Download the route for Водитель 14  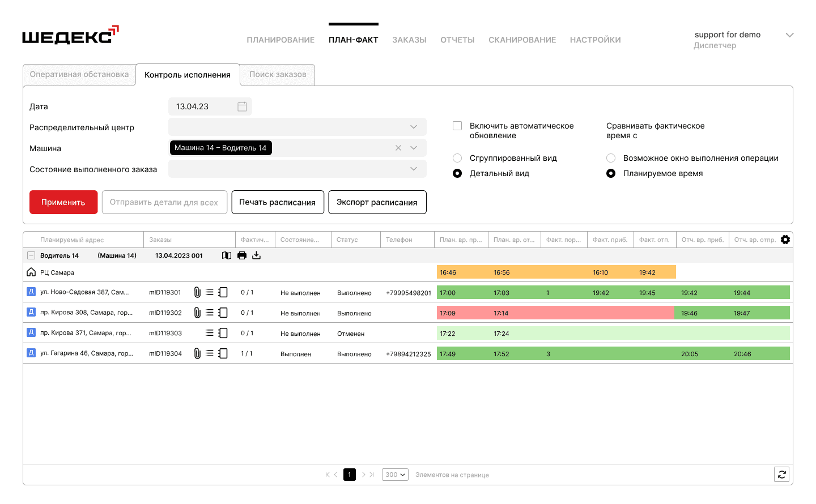257,255
